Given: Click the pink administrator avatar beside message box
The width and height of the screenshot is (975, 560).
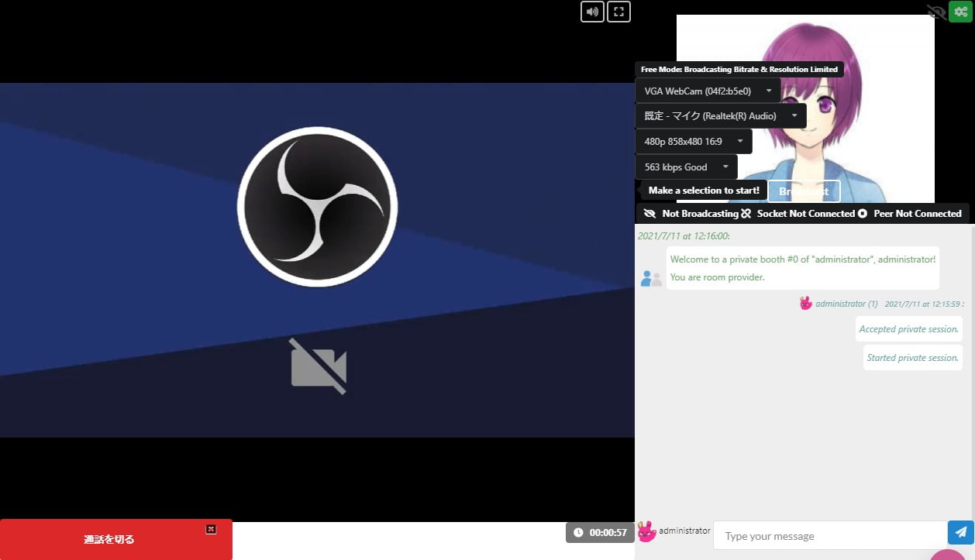Looking at the screenshot, I should tap(646, 532).
